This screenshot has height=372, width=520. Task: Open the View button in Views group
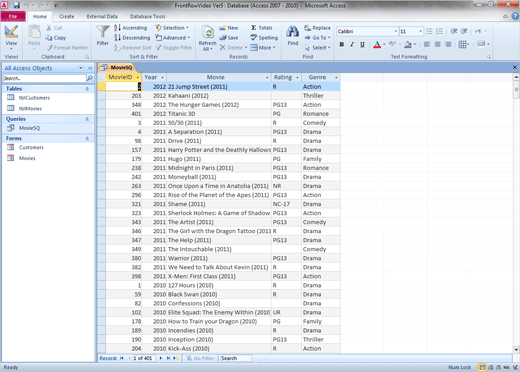(x=11, y=36)
